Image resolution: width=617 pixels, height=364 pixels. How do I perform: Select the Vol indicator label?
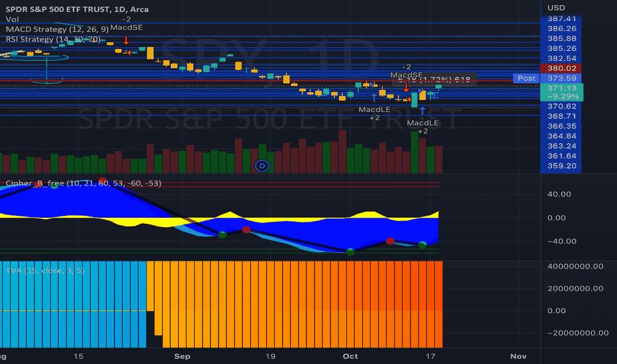[12, 19]
